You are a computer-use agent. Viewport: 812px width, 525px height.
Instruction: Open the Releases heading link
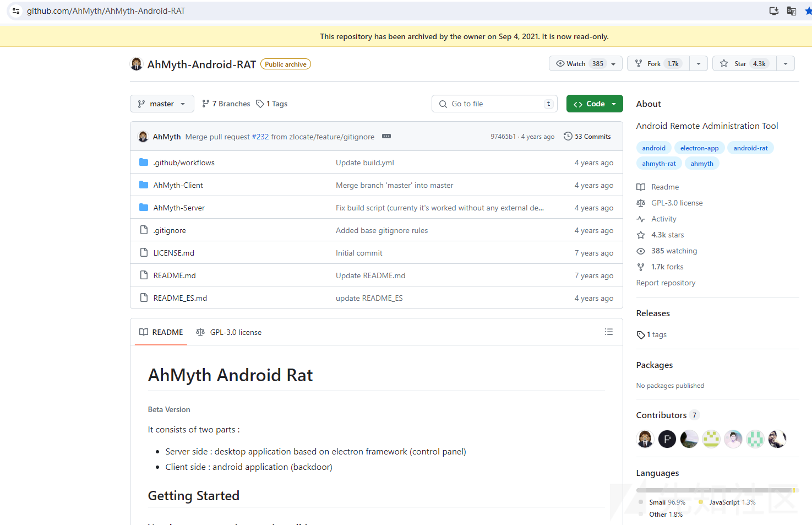[x=653, y=313]
